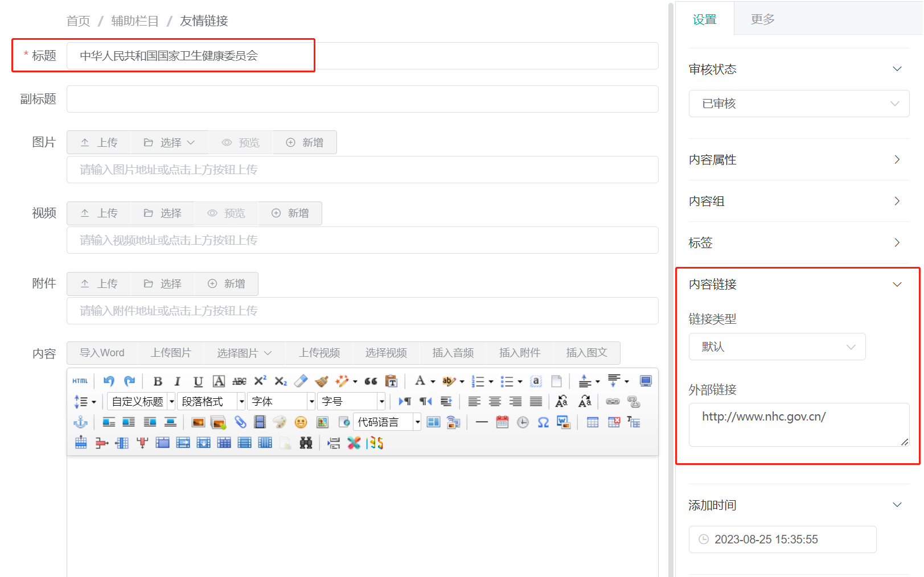Image resolution: width=924 pixels, height=577 pixels.
Task: Open the 链接类型 dropdown showing 默认
Action: pyautogui.click(x=777, y=347)
